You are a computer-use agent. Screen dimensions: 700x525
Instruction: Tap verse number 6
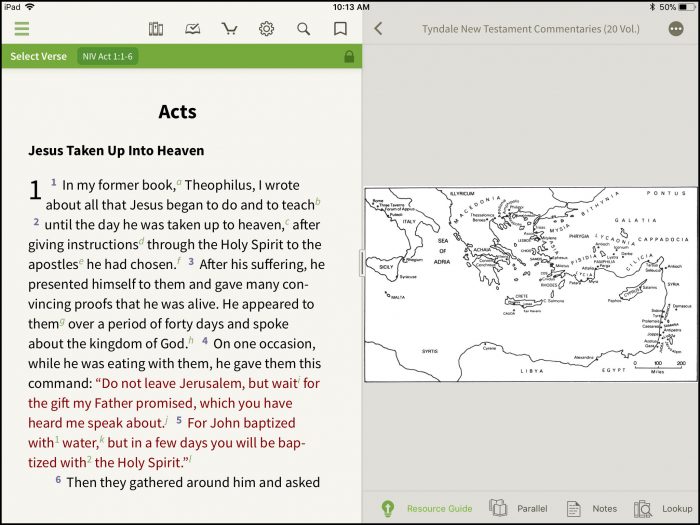tap(58, 479)
